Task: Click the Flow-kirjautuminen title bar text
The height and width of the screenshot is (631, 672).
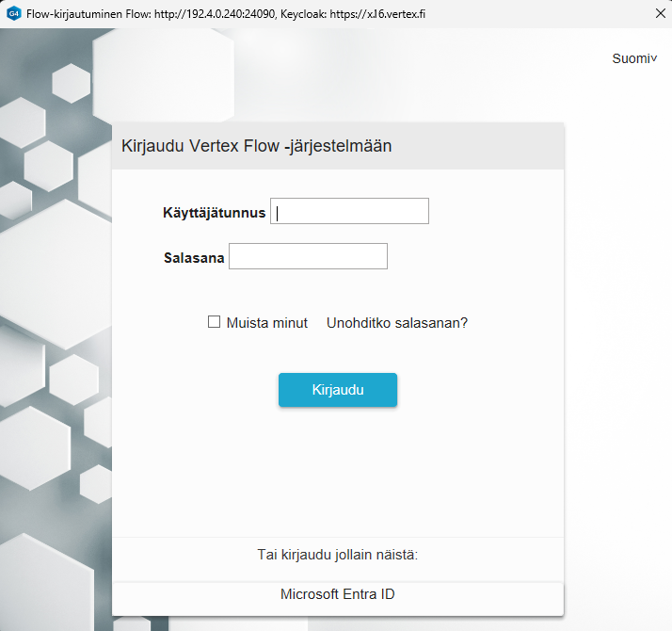Action: point(83,13)
